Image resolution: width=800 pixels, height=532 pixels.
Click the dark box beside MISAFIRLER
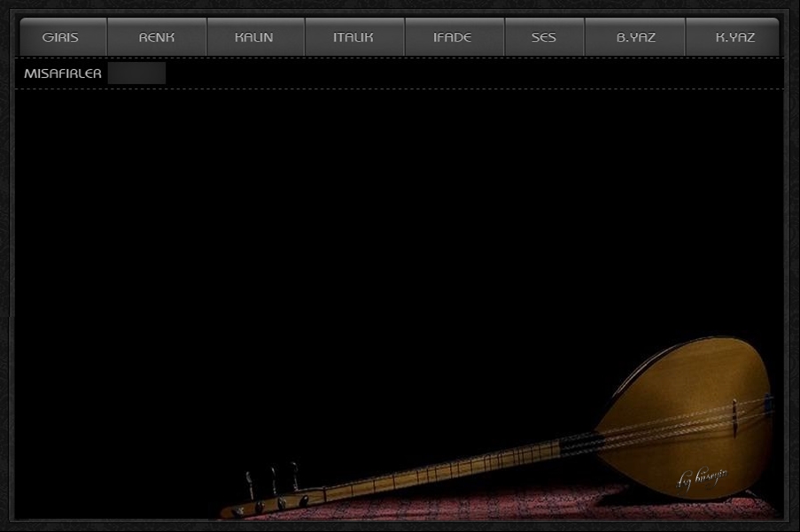[136, 73]
